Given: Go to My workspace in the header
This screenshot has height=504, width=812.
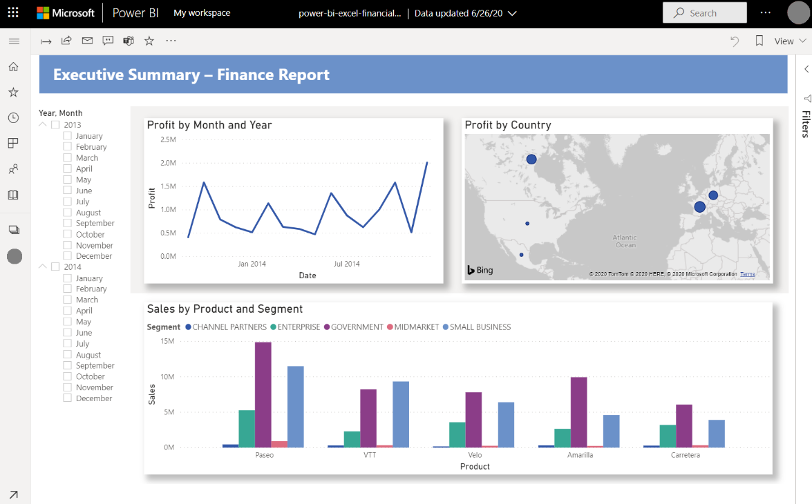Looking at the screenshot, I should coord(202,12).
